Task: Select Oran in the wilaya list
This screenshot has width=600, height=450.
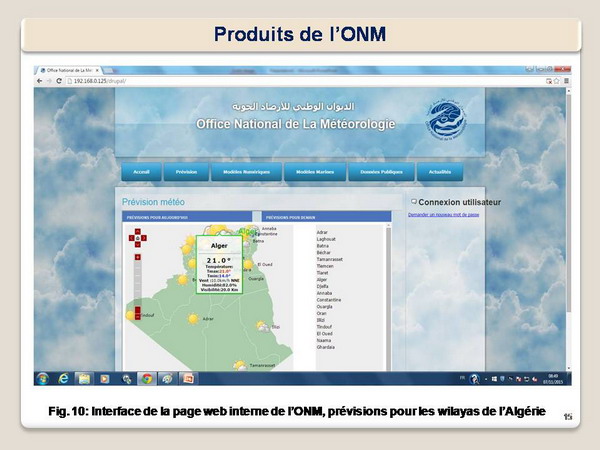Action: tap(321, 313)
